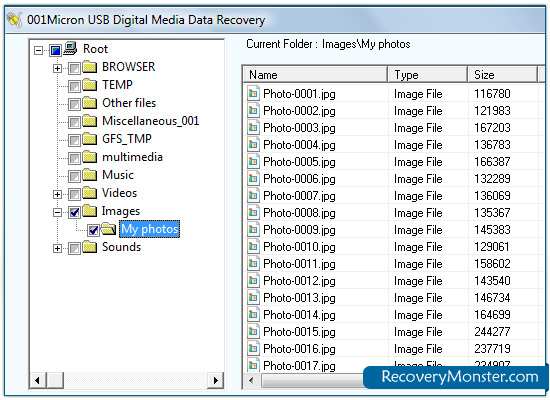Click the image icon for Photo-0012.jpg

(253, 281)
